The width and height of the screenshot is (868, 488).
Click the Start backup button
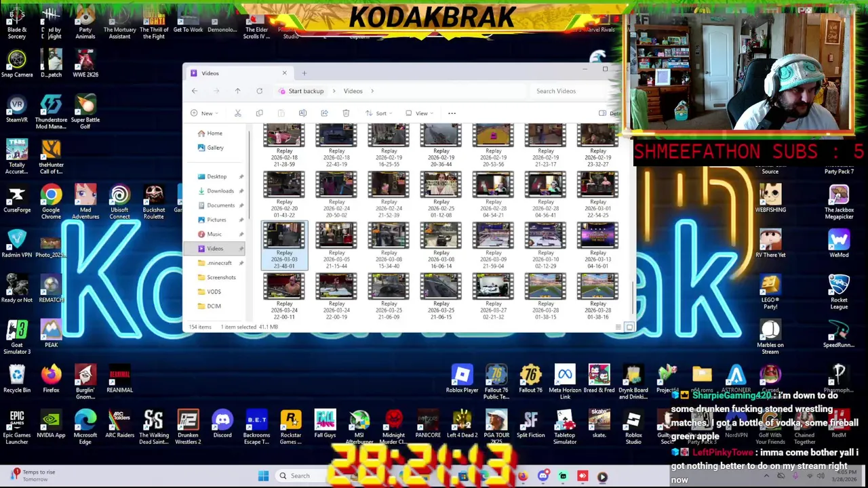pyautogui.click(x=301, y=91)
